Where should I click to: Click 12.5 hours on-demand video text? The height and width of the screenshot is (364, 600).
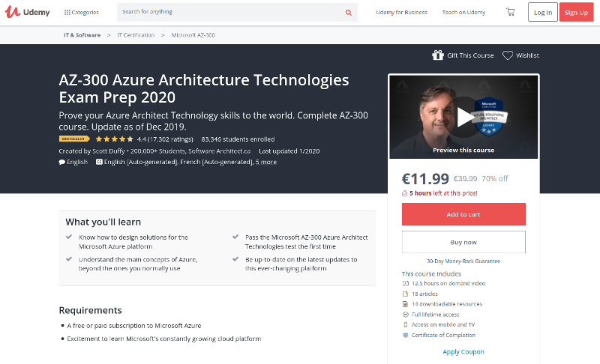click(448, 283)
